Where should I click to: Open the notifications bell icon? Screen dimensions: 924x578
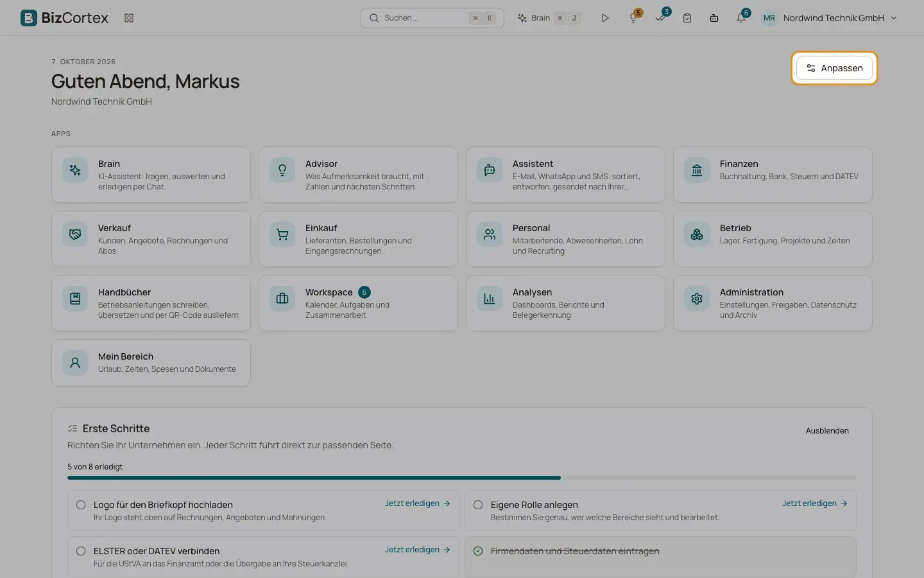[741, 18]
